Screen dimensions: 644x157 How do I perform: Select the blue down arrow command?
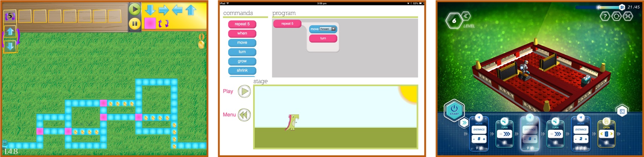pyautogui.click(x=150, y=10)
